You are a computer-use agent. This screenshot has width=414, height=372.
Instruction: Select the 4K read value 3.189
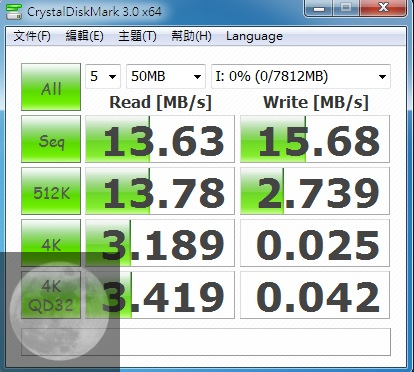pos(160,243)
